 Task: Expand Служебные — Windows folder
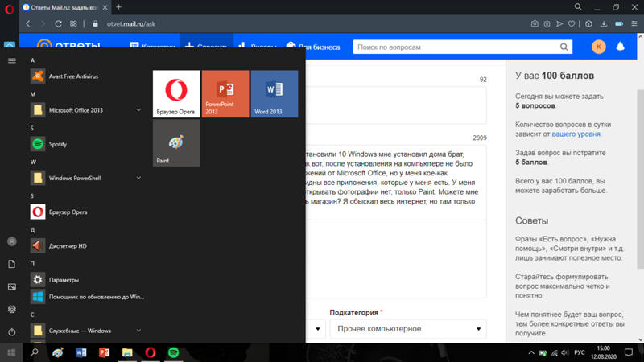coord(86,331)
